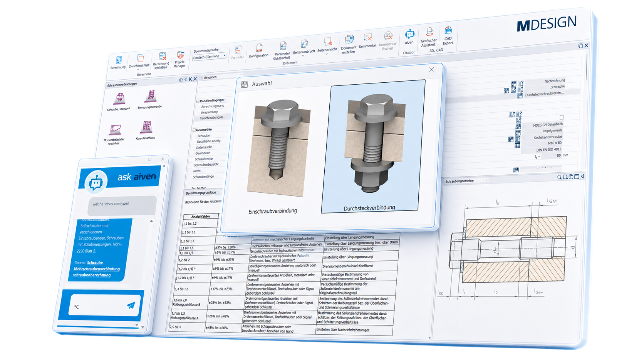
Task: Open the Mehrschraubenverbindung source link
Action: point(97,269)
